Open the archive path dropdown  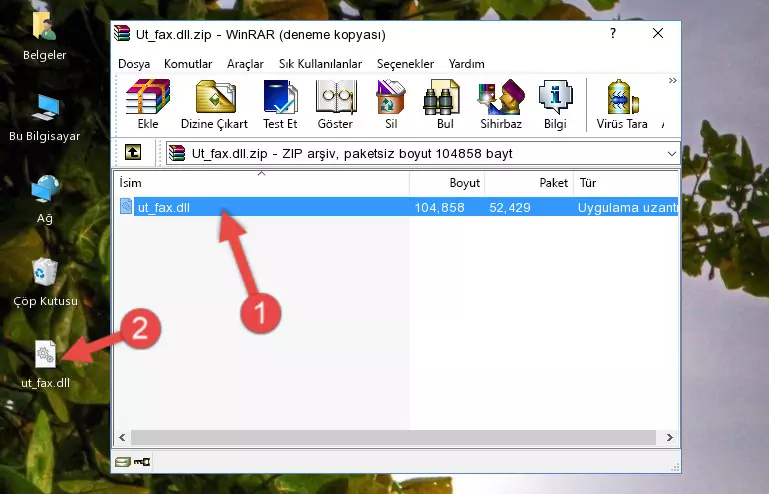pyautogui.click(x=671, y=154)
